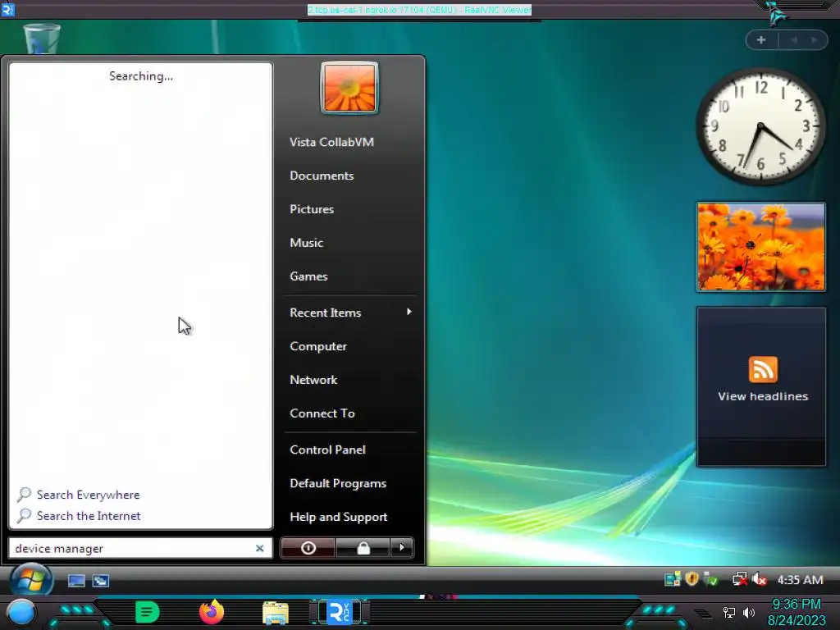Open Help and Support from Start menu
Viewport: 840px width, 630px height.
pos(338,518)
